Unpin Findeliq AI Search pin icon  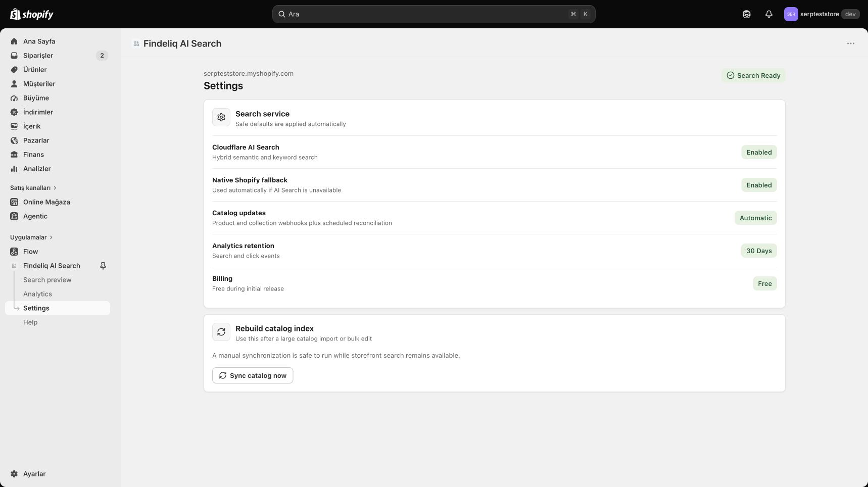click(x=103, y=266)
